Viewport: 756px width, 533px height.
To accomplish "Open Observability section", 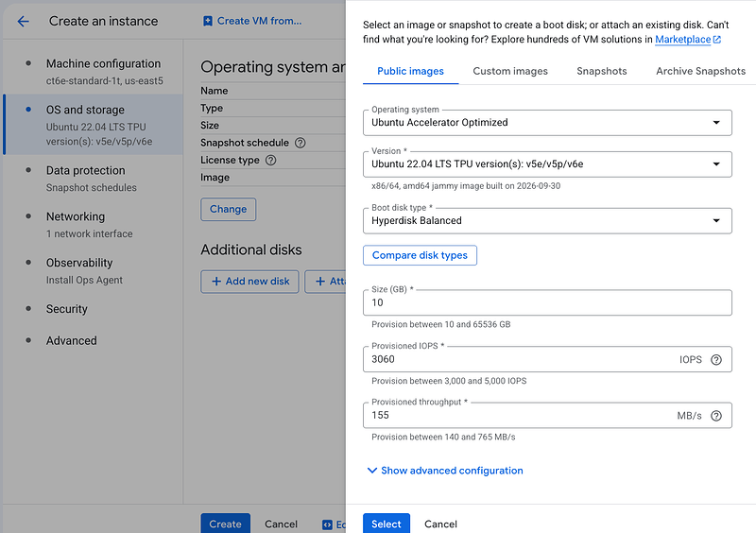I will pyautogui.click(x=94, y=271).
